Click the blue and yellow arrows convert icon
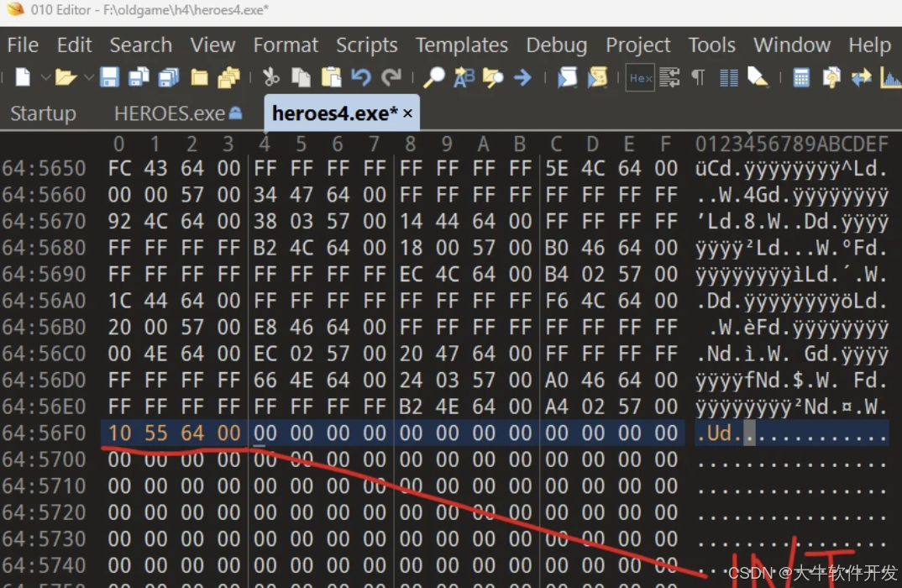The image size is (902, 588). (x=861, y=76)
